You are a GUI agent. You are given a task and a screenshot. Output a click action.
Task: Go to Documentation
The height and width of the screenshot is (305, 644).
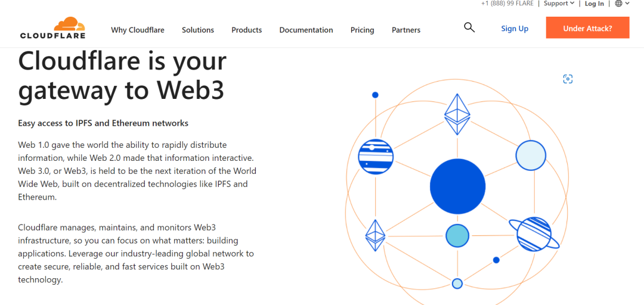(x=306, y=30)
